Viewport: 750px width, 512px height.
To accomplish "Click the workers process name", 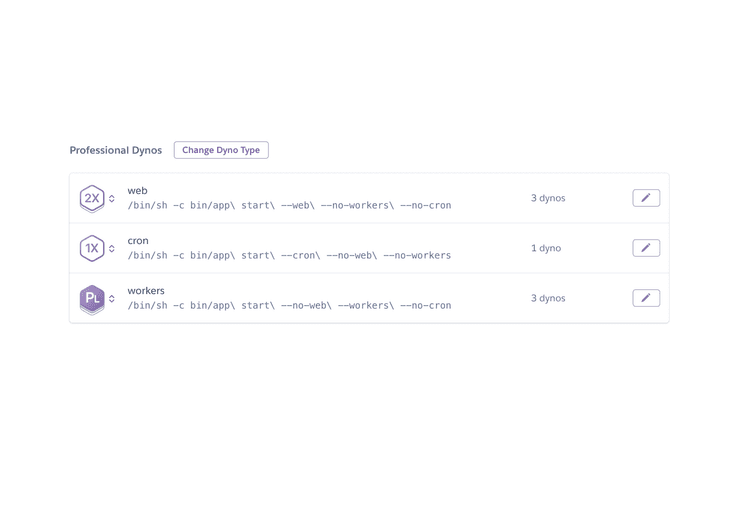I will 146,290.
